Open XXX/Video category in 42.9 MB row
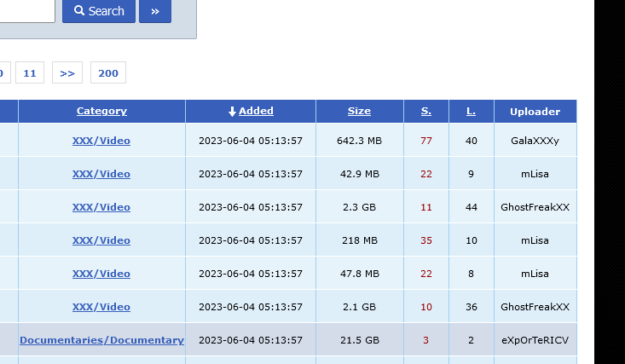 (x=101, y=174)
